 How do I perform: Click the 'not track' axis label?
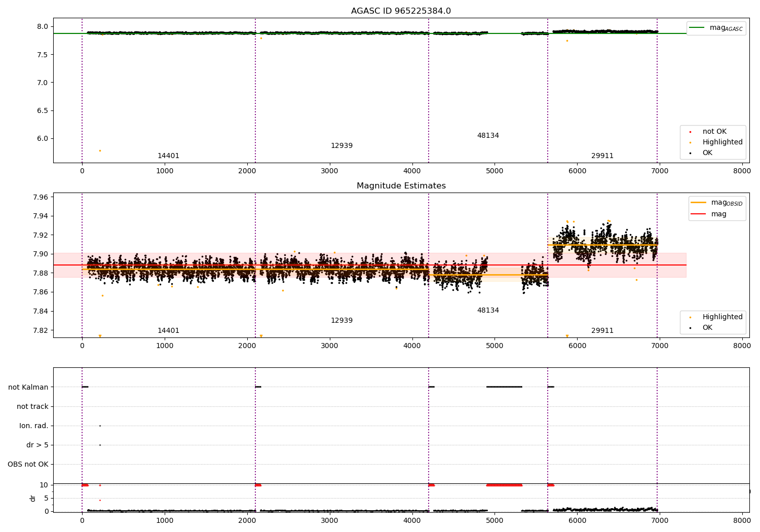coord(32,406)
